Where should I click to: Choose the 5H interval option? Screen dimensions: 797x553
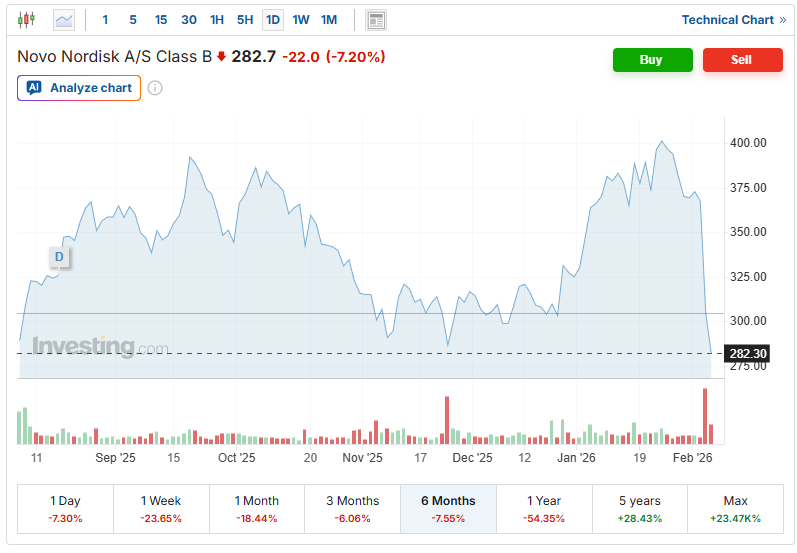pyautogui.click(x=245, y=20)
